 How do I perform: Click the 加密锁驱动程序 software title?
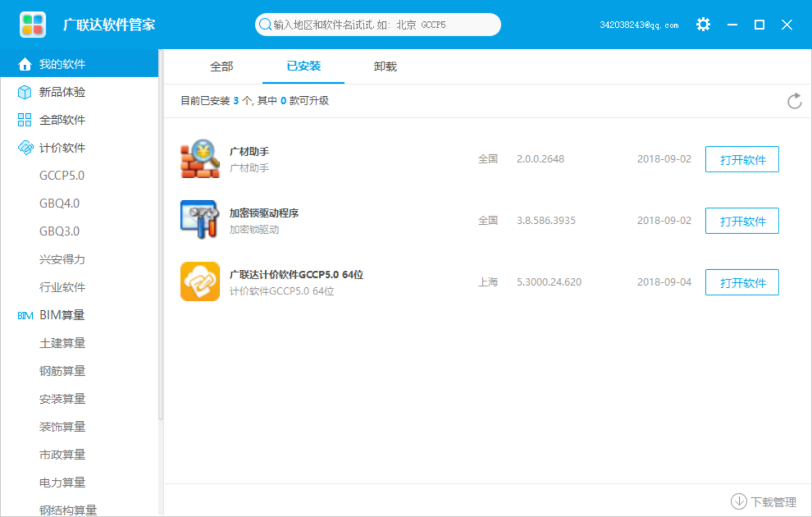pos(264,213)
